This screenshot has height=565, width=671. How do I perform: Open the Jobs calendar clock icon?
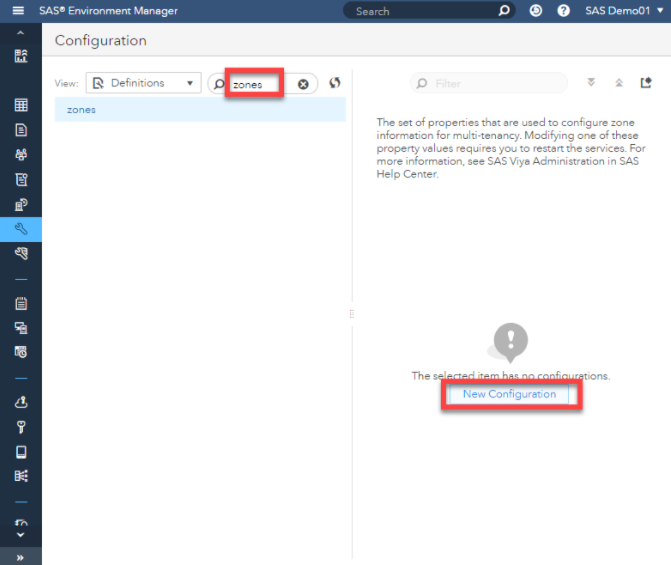[x=21, y=352]
